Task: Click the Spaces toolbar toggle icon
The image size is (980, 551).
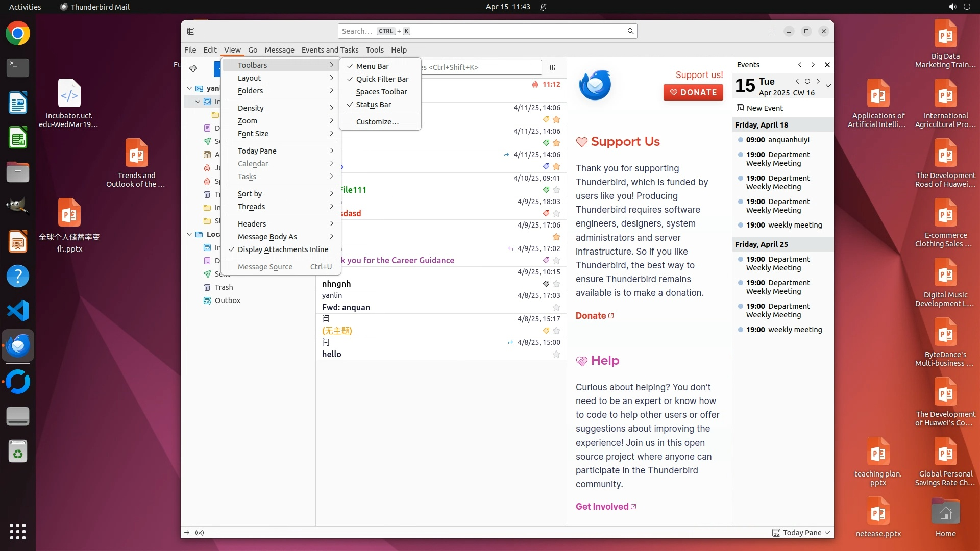Action: click(191, 31)
